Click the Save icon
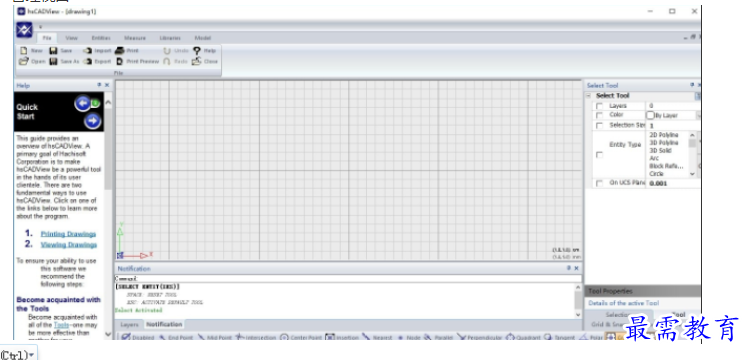 (x=53, y=50)
